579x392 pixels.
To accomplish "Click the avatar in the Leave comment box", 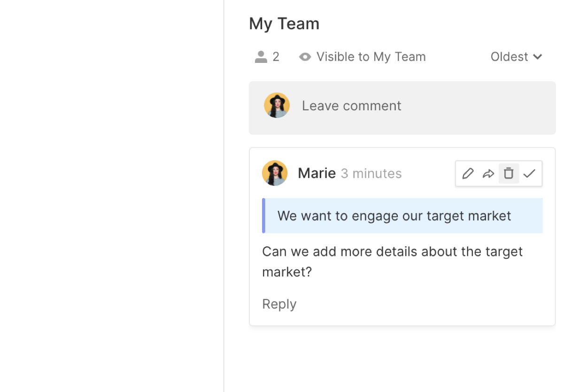I will click(x=277, y=105).
